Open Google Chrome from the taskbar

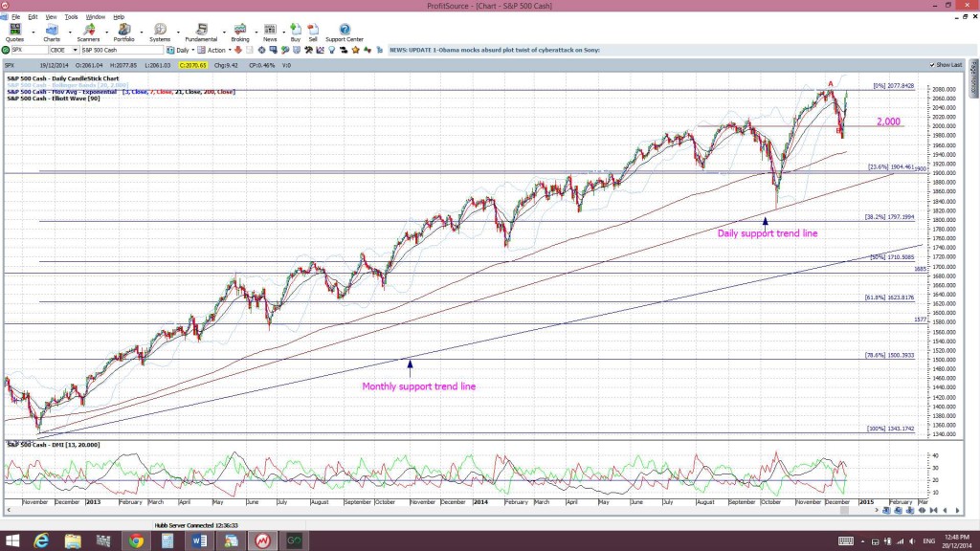click(x=136, y=541)
